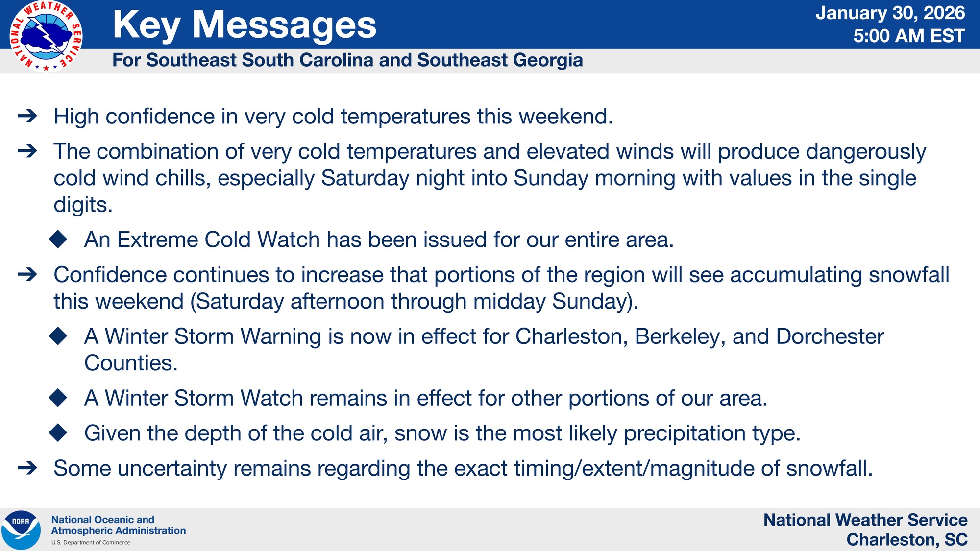This screenshot has height=551, width=980.
Task: Click diamond bullet beside Winter Storm Warning
Action: pos(58,336)
